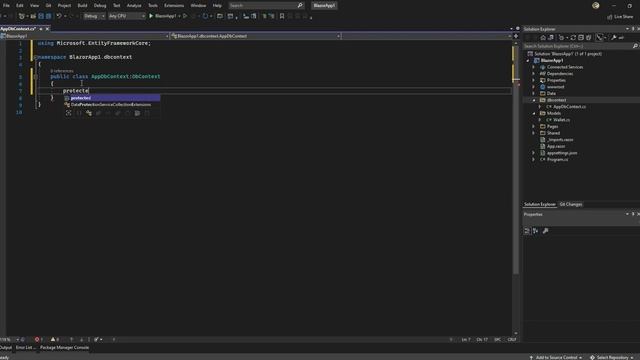Viewport: 640px width, 360px height.
Task: Select AppDbContext.cs in Solution Explorer
Action: click(569, 107)
